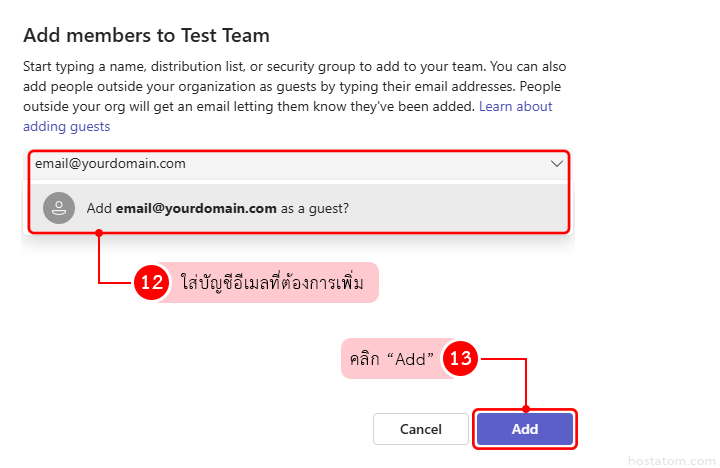Click the bold email text in the suggestion

click(196, 209)
